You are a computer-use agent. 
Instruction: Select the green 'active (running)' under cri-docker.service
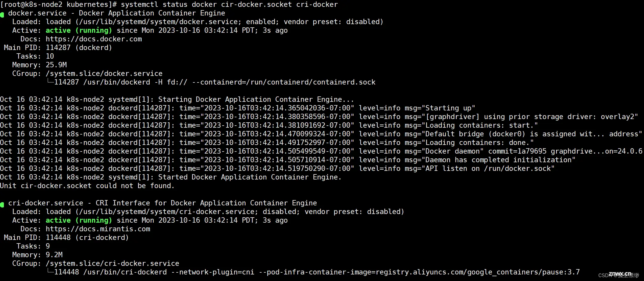point(79,220)
